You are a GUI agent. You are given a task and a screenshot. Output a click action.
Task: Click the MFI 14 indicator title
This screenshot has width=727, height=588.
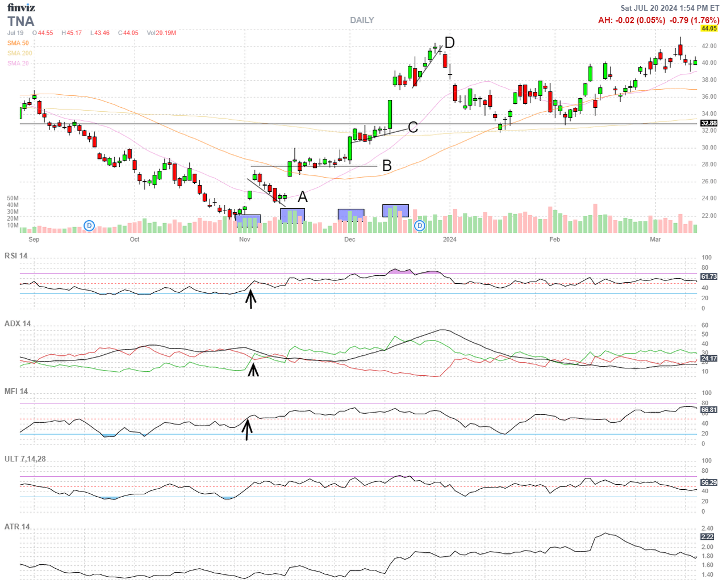(16, 391)
